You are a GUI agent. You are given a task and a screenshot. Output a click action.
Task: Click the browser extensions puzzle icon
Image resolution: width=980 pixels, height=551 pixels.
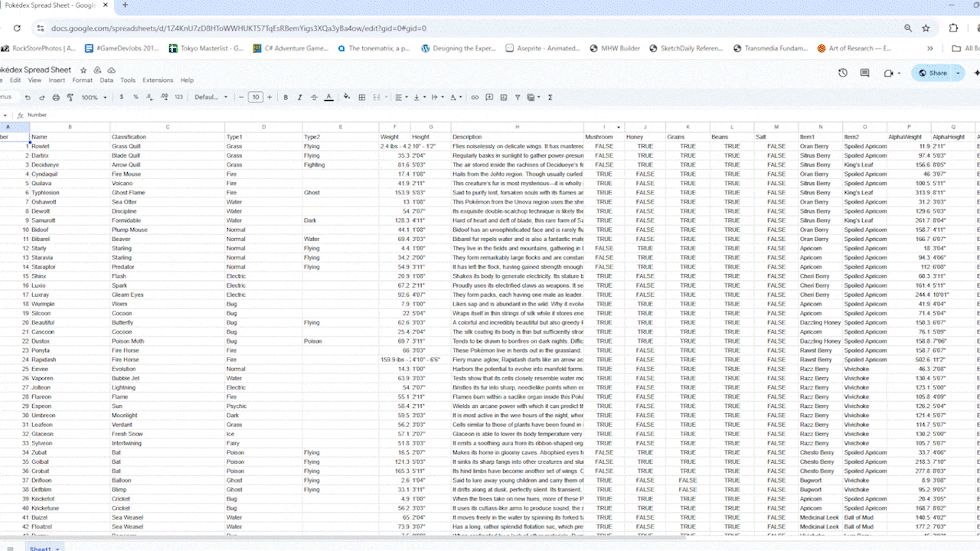[x=953, y=28]
